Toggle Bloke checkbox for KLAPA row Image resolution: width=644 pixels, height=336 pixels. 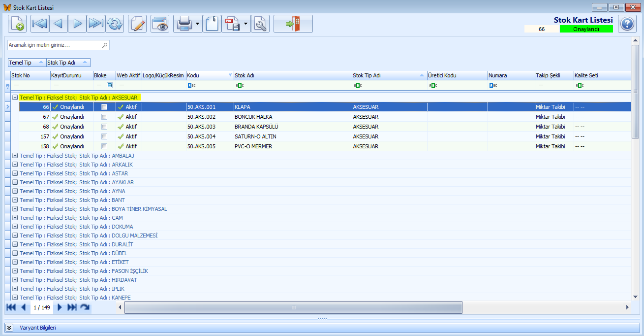pyautogui.click(x=104, y=107)
